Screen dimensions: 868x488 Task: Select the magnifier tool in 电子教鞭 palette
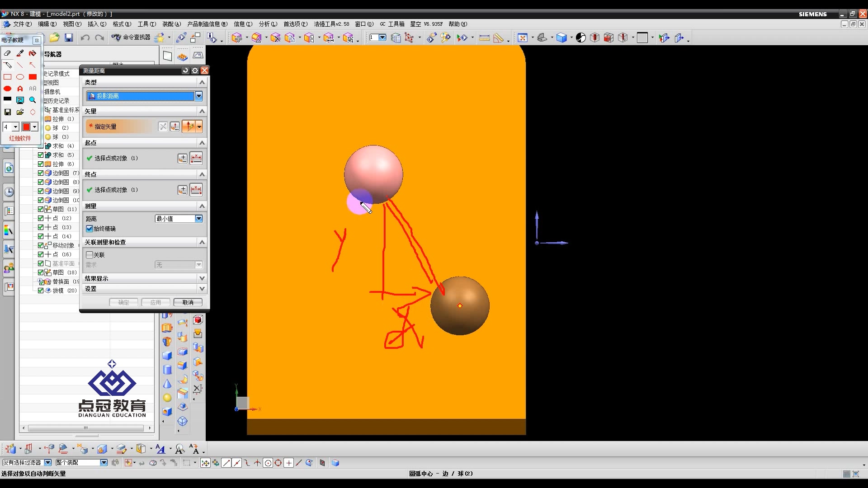(33, 100)
